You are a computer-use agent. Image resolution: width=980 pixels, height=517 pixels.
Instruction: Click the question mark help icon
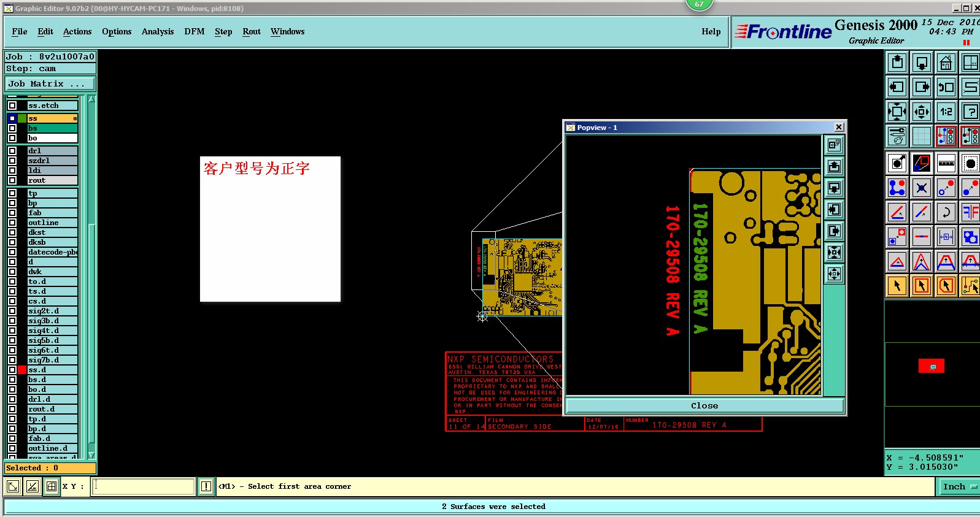971,112
